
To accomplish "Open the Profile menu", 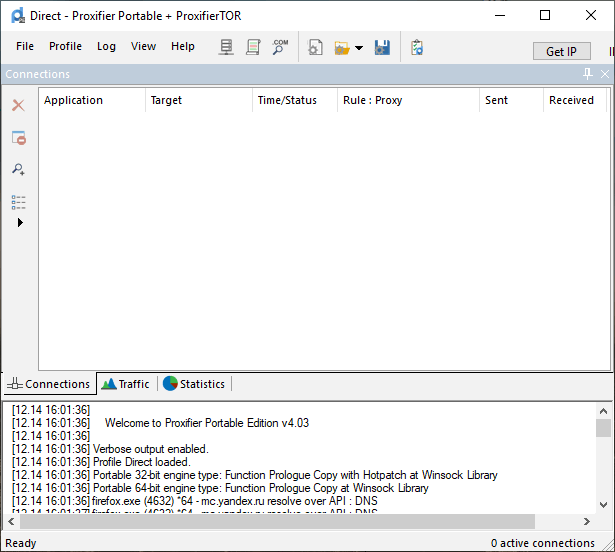I will pos(65,46).
